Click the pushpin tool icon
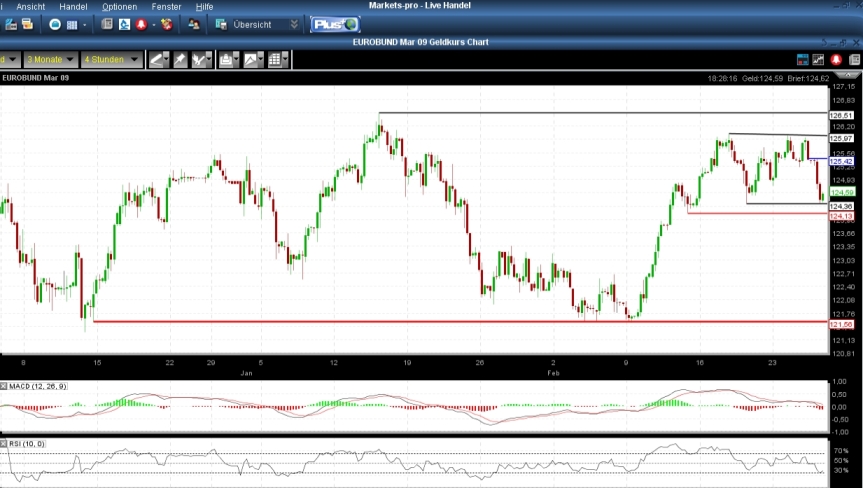 click(x=180, y=60)
